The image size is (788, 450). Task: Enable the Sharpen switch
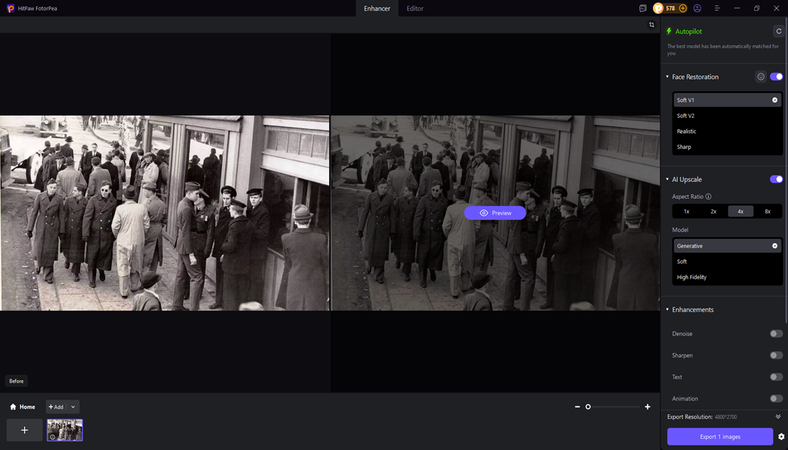coord(776,355)
